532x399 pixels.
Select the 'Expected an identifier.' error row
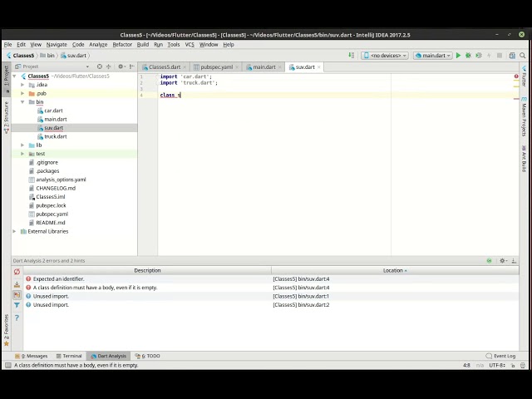pos(271,279)
